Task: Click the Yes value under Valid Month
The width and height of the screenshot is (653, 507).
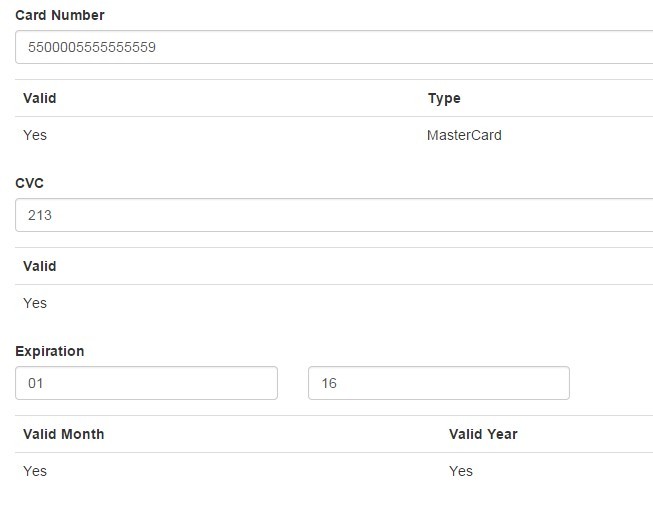Action: (35, 471)
